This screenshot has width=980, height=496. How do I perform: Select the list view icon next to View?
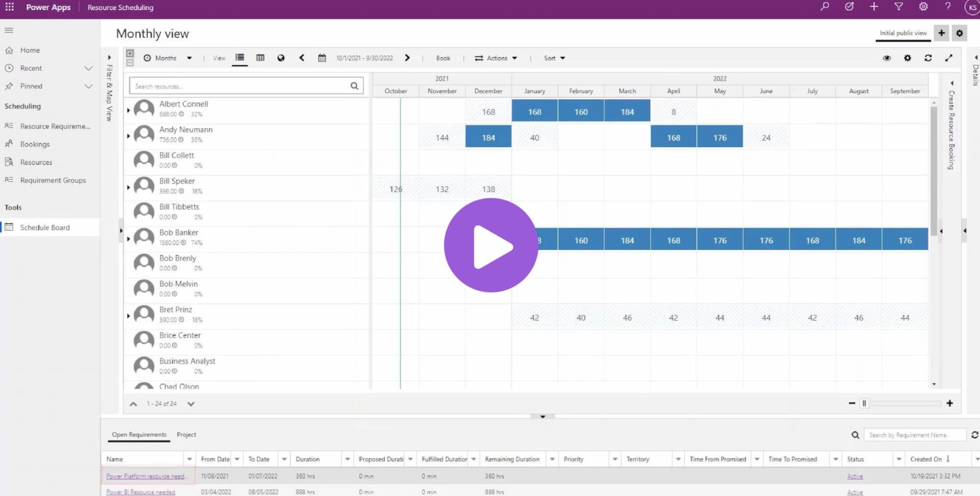239,58
